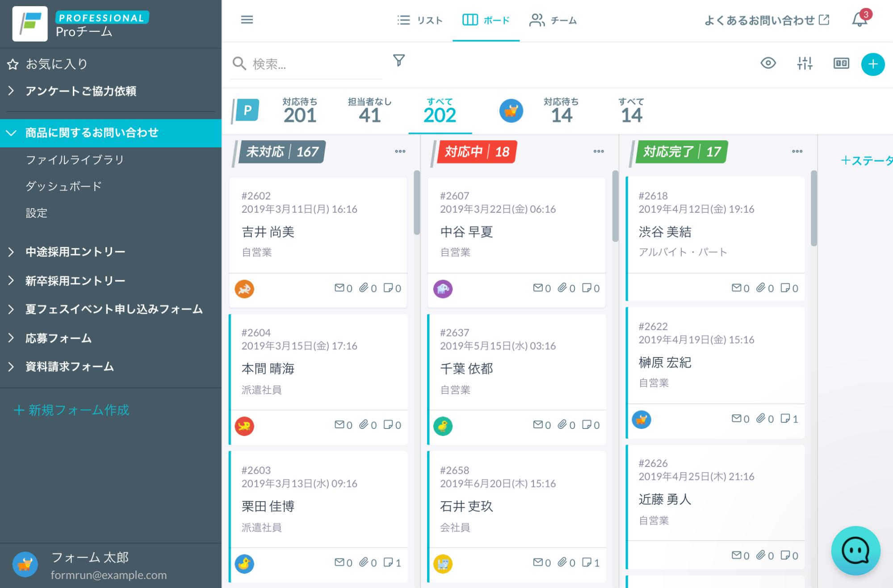Open the hamburger menu icon
This screenshot has height=588, width=893.
(x=247, y=20)
